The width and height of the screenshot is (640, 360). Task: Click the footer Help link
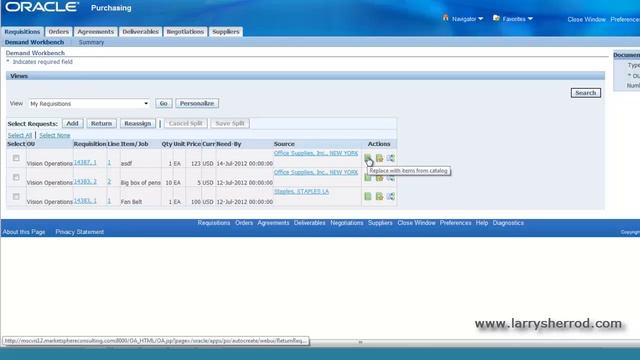pos(482,223)
